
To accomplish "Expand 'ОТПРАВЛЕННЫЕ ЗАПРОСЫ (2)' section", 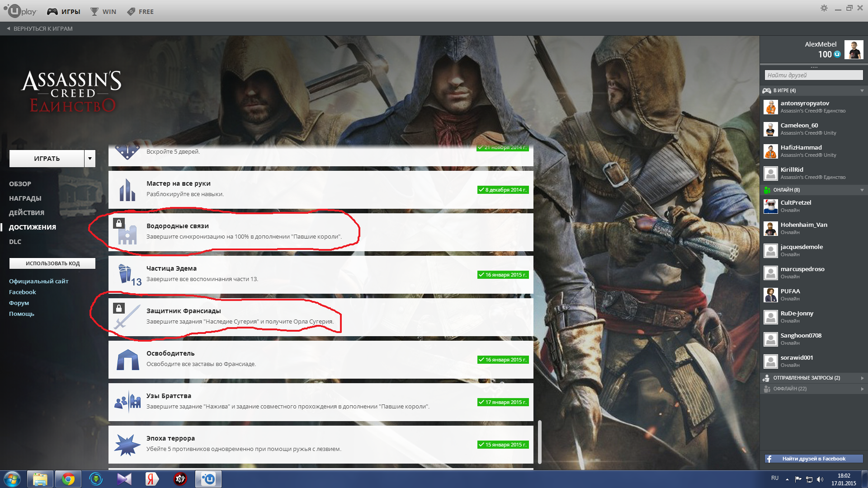I will point(862,378).
